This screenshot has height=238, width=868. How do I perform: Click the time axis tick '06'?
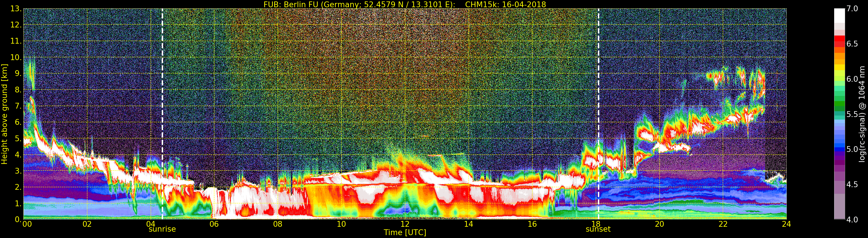[214, 224]
